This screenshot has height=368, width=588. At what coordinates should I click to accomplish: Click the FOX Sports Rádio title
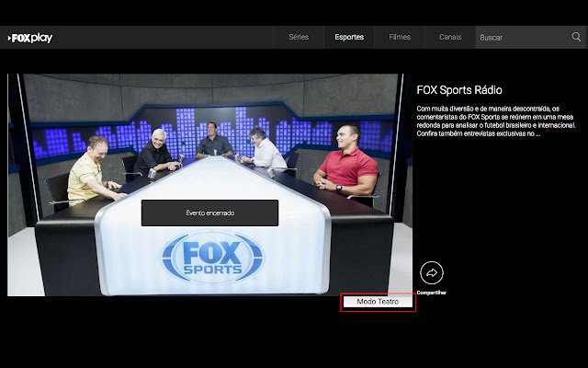coord(459,90)
